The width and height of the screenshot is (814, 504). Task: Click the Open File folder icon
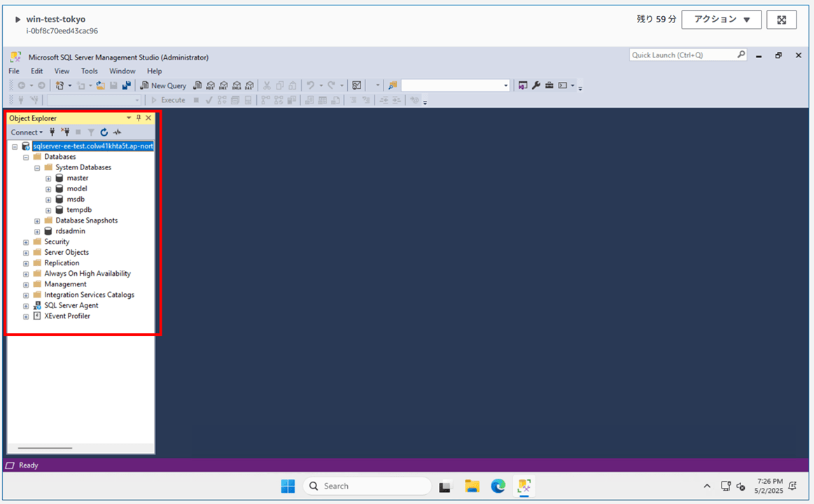pos(100,85)
